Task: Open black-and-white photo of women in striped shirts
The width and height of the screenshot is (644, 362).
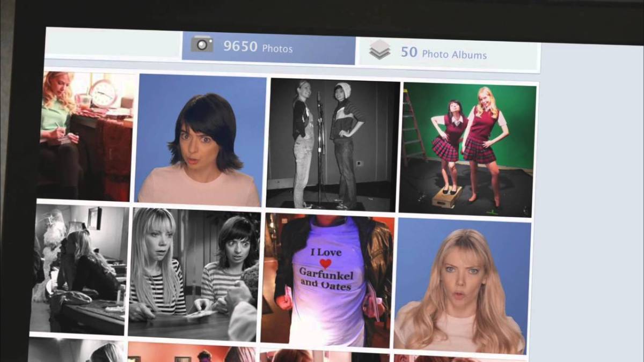Action: tap(194, 274)
